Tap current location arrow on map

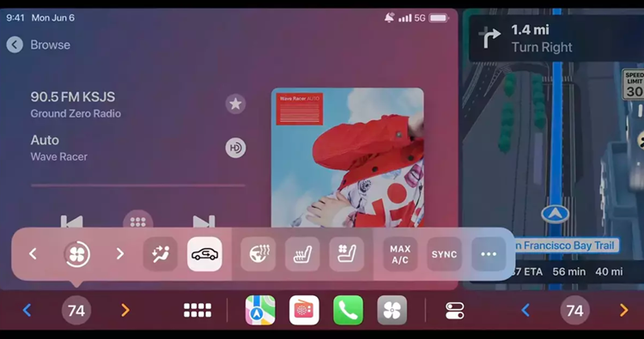point(556,214)
